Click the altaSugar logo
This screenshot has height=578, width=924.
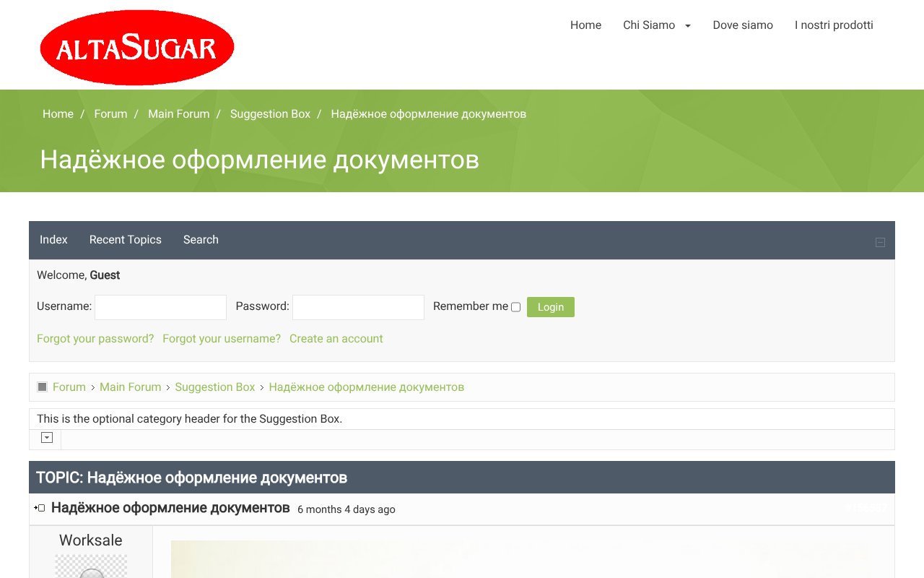[136, 46]
